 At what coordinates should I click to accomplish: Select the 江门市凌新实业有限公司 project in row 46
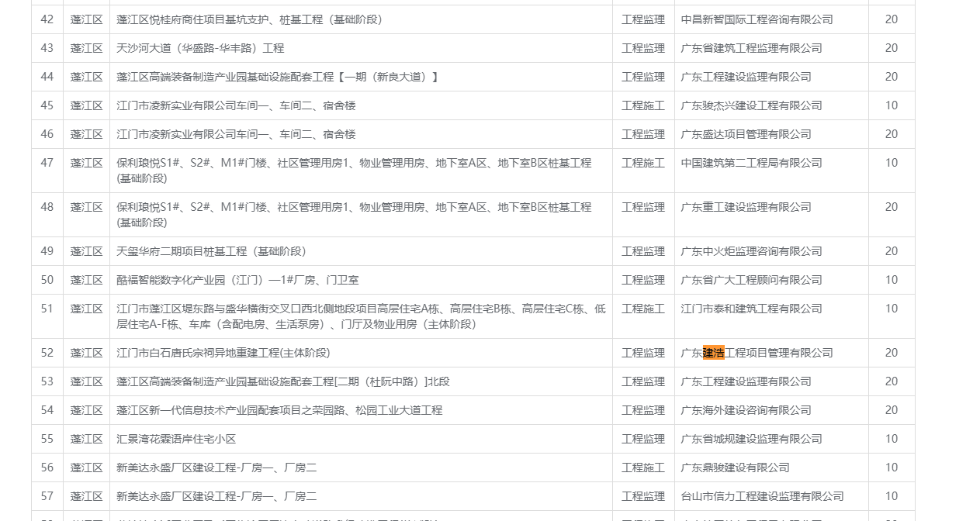[x=236, y=134]
